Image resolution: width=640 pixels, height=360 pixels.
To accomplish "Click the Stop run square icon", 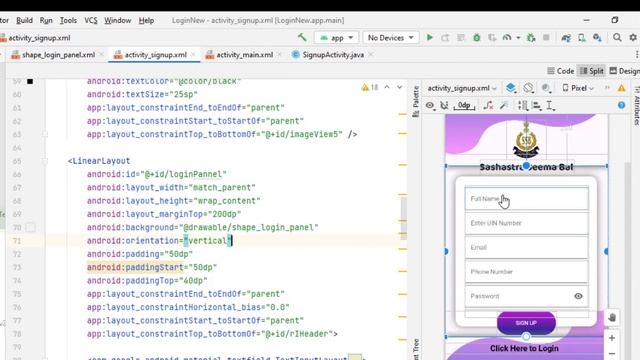I will point(546,38).
